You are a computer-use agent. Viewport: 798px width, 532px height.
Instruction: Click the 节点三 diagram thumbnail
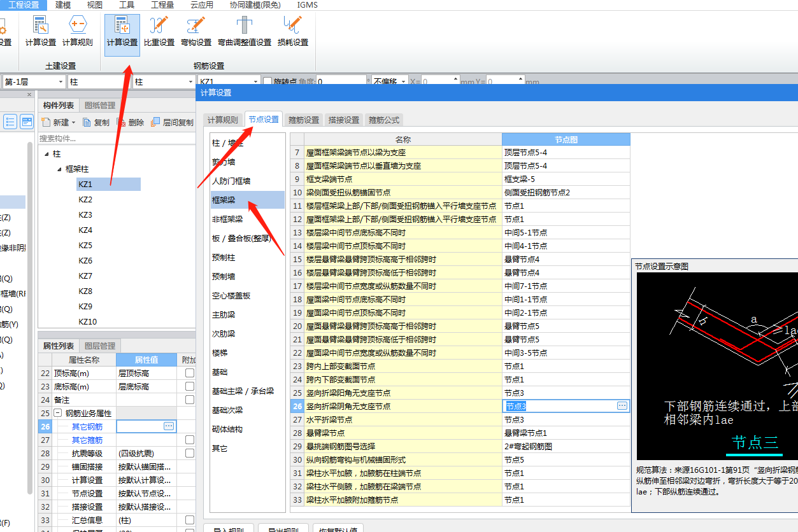tap(717, 366)
